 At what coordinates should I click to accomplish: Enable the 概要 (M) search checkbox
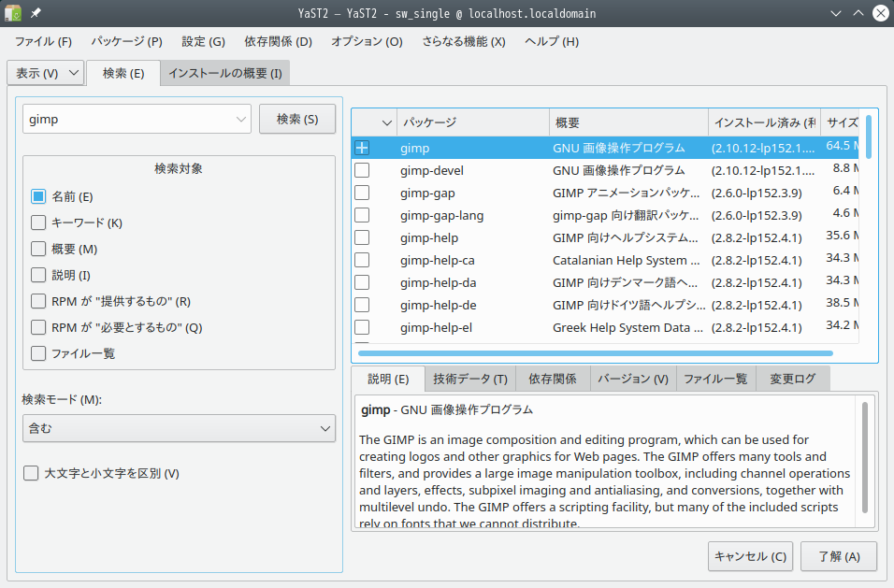tap(38, 249)
